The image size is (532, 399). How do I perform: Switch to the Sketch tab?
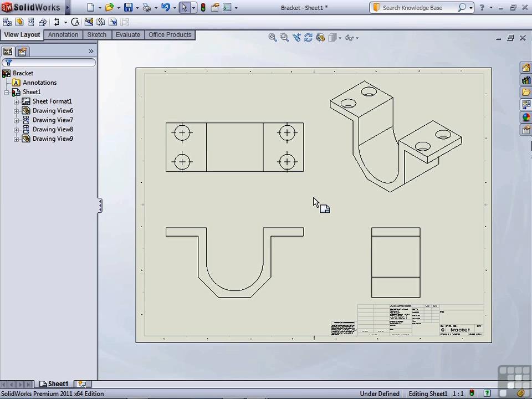click(96, 34)
